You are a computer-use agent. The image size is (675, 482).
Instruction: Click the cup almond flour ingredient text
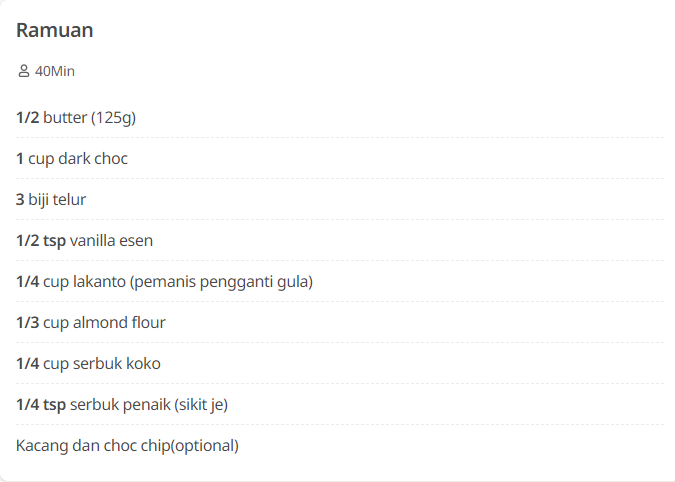tap(97, 323)
